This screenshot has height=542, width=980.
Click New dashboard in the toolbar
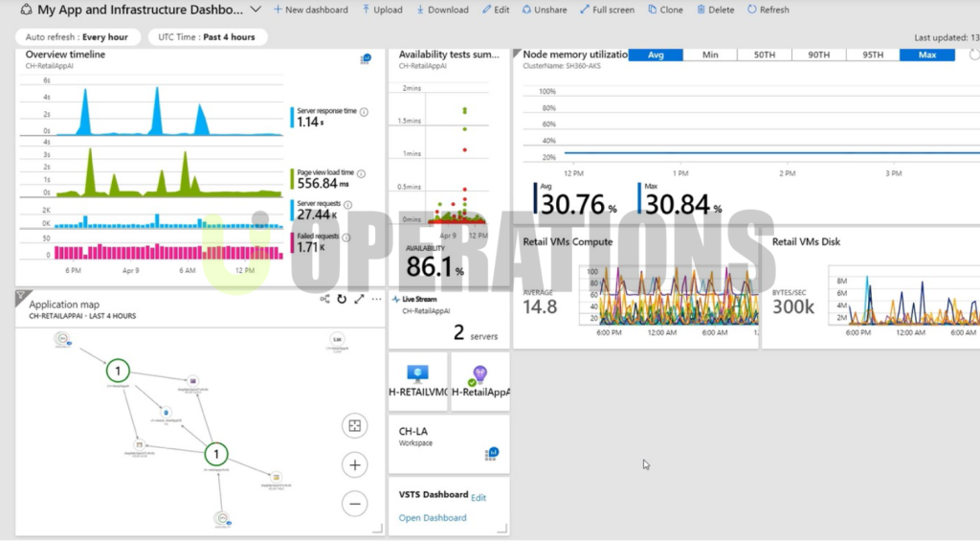tap(311, 10)
